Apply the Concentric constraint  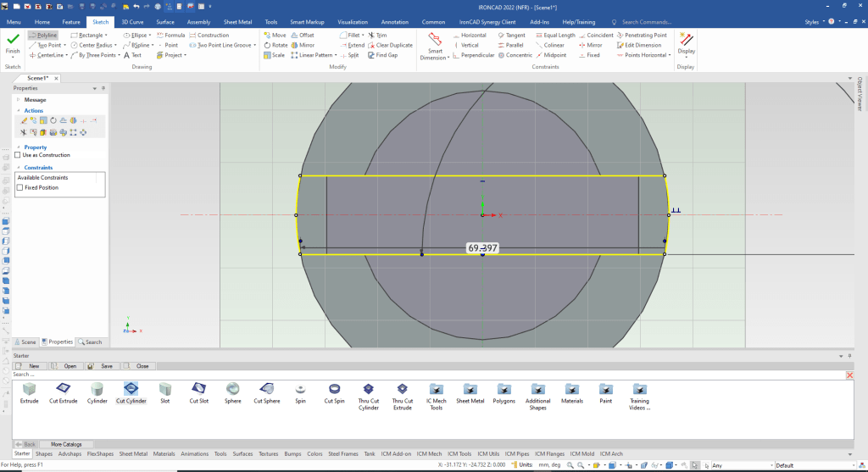pos(515,55)
